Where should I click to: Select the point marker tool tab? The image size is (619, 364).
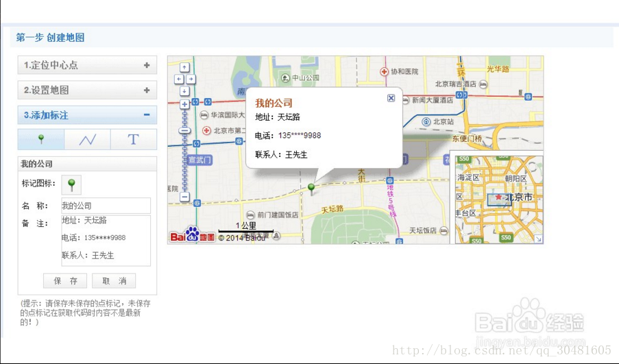point(41,139)
